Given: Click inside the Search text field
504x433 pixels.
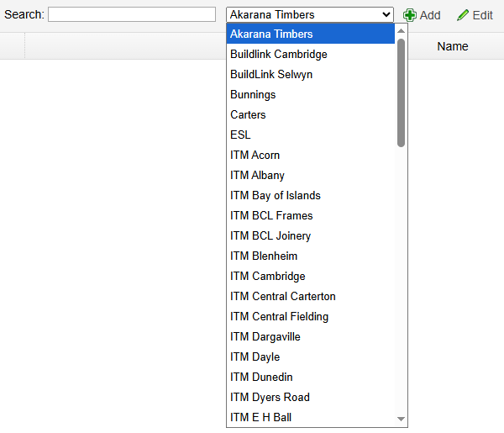Looking at the screenshot, I should coord(132,15).
